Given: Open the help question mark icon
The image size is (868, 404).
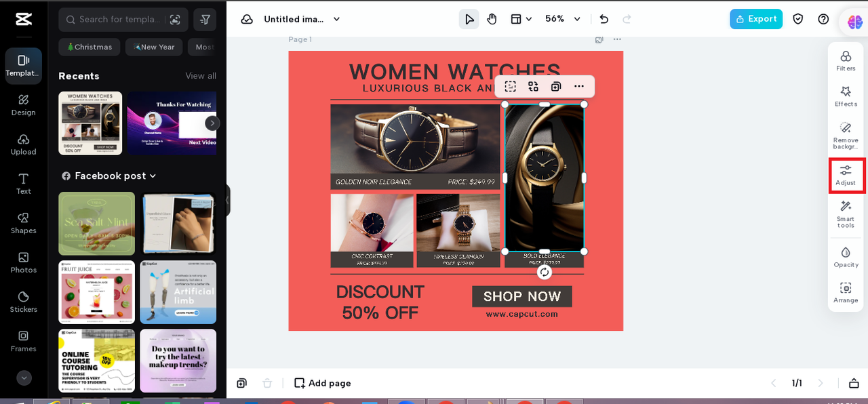Looking at the screenshot, I should pyautogui.click(x=823, y=19).
